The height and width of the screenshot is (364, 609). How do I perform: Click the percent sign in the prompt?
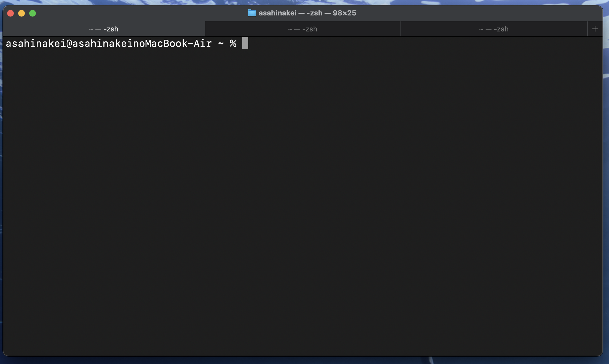233,43
